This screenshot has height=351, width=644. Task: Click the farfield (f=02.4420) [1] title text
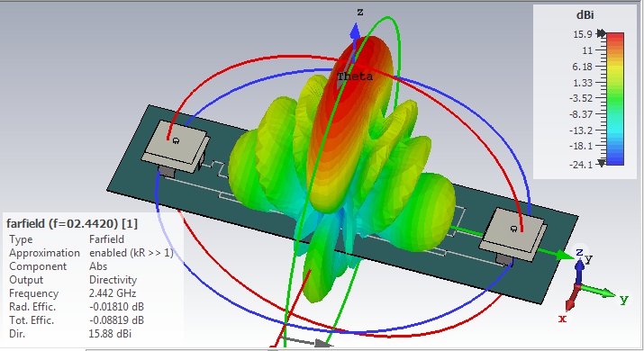click(72, 224)
